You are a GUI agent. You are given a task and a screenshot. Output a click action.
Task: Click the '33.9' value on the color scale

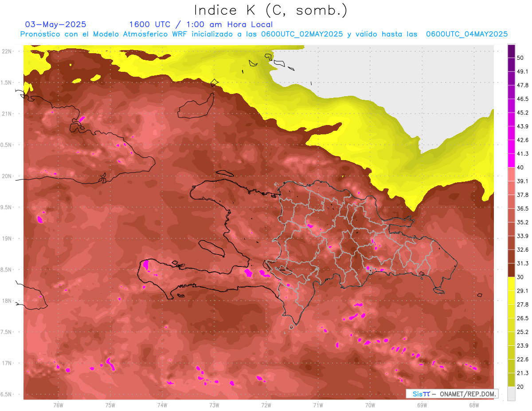(x=523, y=236)
